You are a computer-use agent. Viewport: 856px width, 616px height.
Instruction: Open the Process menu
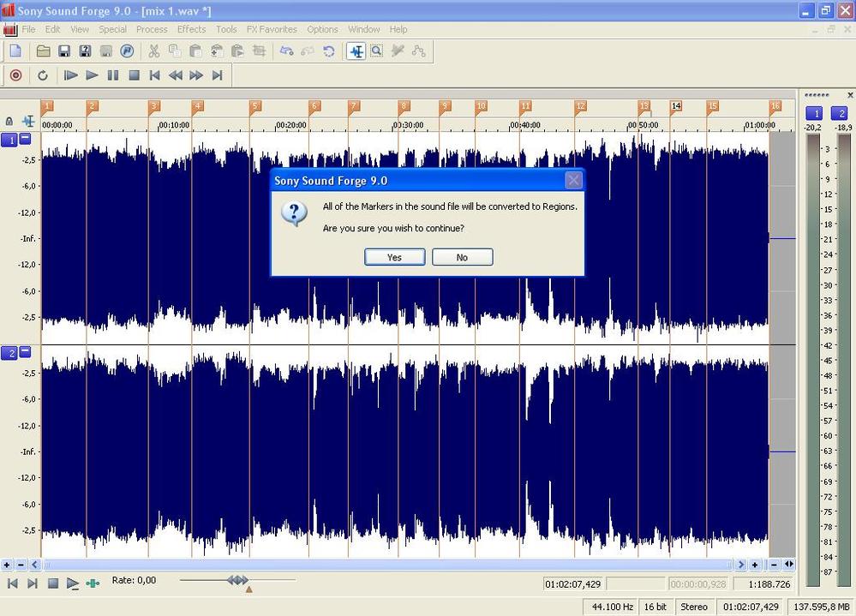[152, 29]
